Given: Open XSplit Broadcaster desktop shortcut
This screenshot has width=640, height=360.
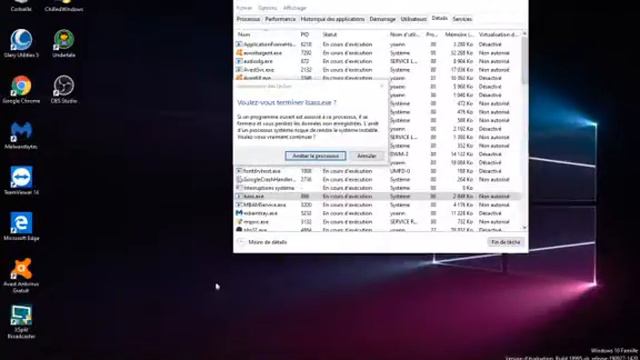Looking at the screenshot, I should coord(21,322).
